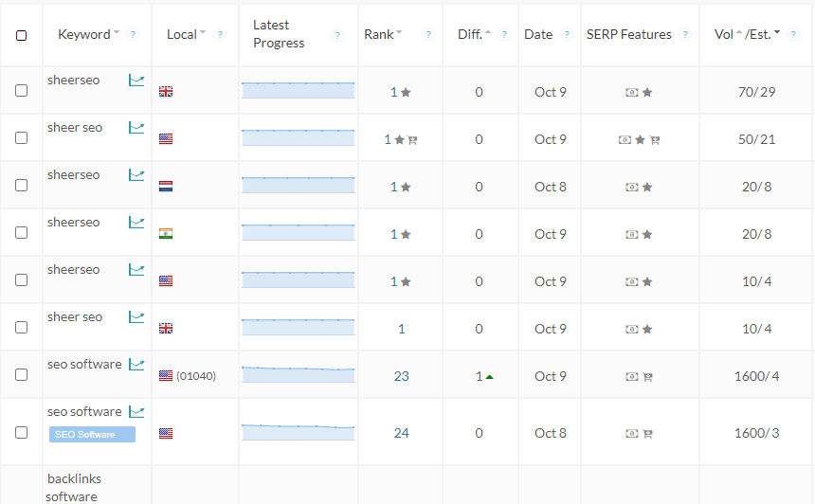
Task: Click Netherlands flag in sheerseo row
Action: click(x=166, y=187)
